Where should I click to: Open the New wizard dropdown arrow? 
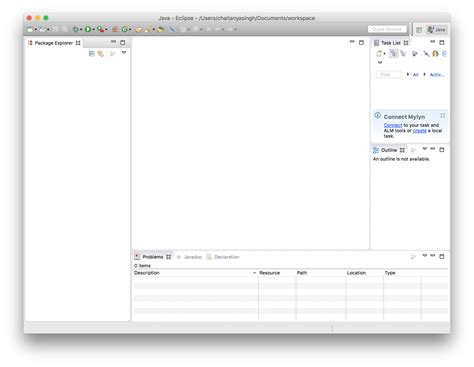pyautogui.click(x=35, y=30)
